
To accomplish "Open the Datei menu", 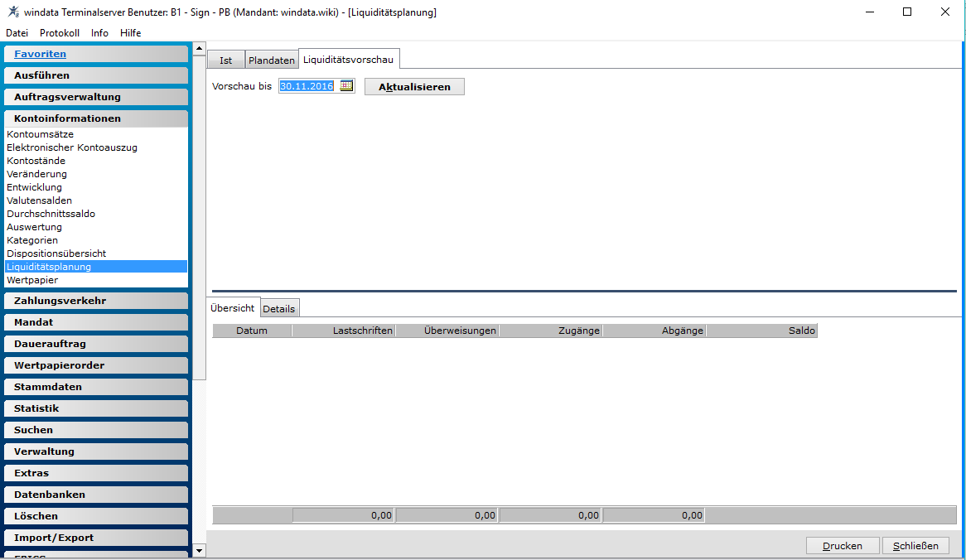I will (17, 33).
